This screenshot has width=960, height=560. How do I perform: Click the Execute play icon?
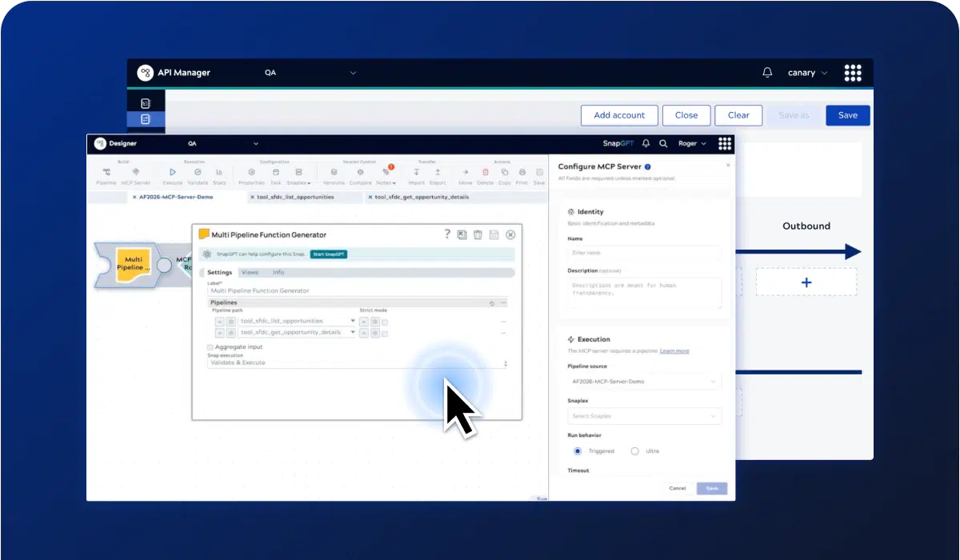click(x=173, y=172)
